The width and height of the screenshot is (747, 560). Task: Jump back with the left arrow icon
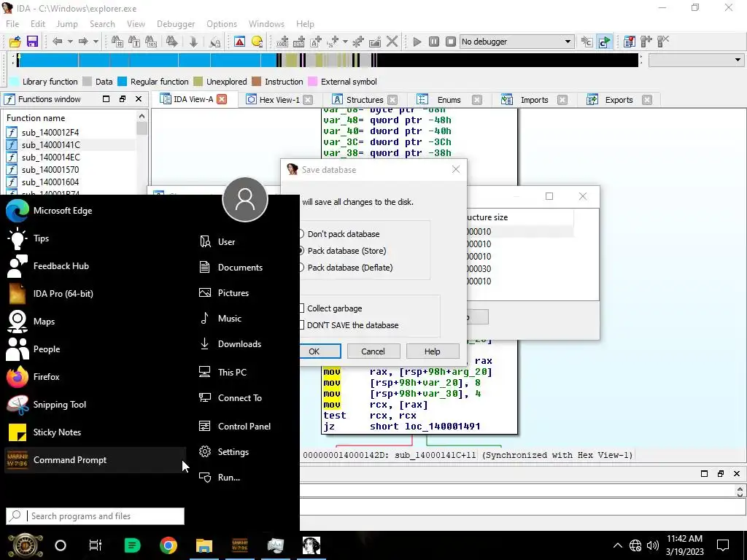click(x=57, y=42)
